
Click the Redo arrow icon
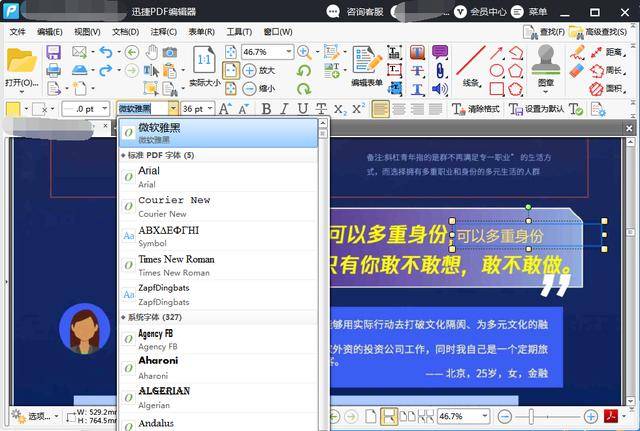106,70
